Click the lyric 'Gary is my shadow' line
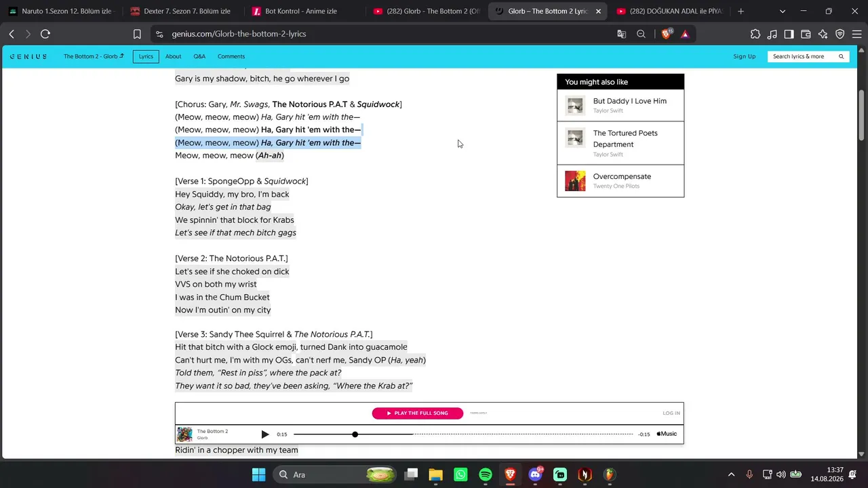This screenshot has height=488, width=868. [x=262, y=79]
